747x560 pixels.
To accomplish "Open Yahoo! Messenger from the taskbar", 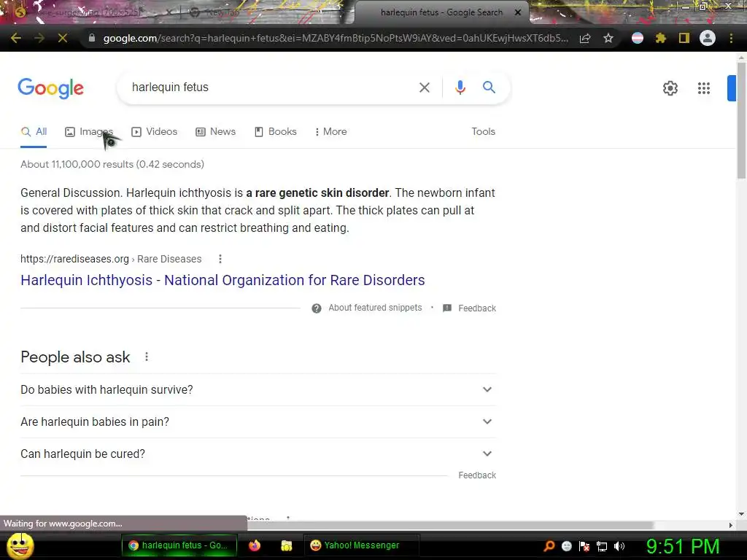I will pos(362,545).
